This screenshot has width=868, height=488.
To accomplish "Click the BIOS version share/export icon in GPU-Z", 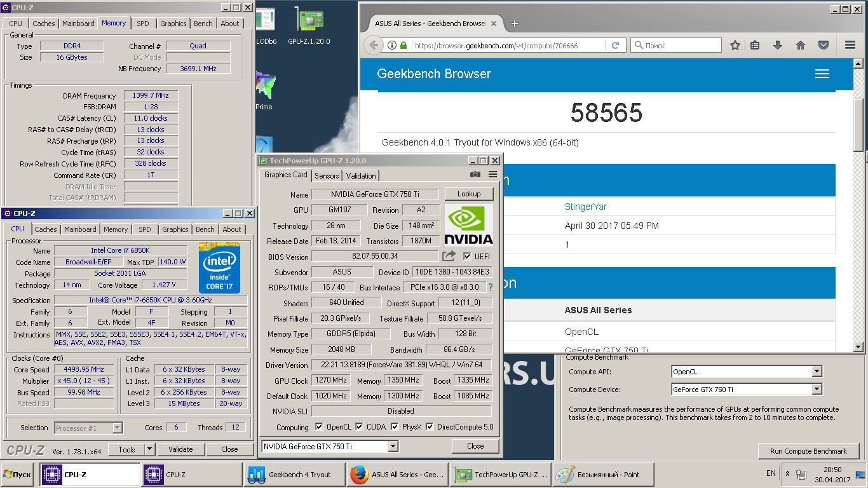I will (x=449, y=256).
